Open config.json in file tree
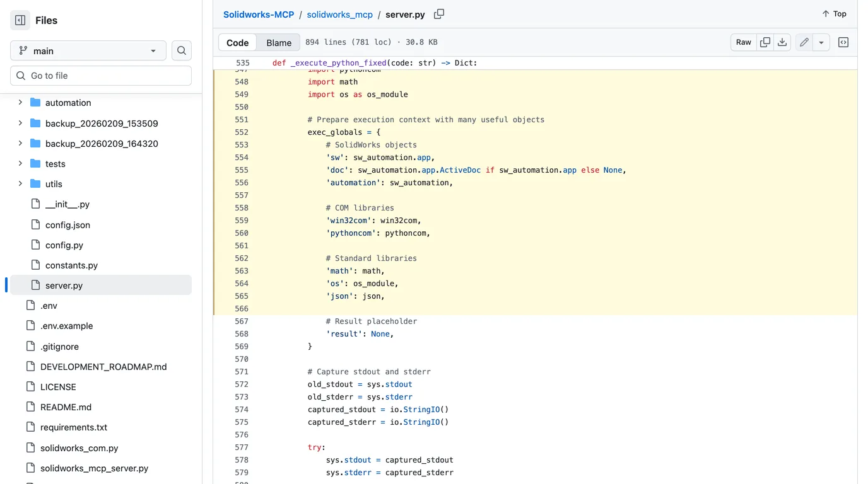The width and height of the screenshot is (868, 484). pos(67,225)
